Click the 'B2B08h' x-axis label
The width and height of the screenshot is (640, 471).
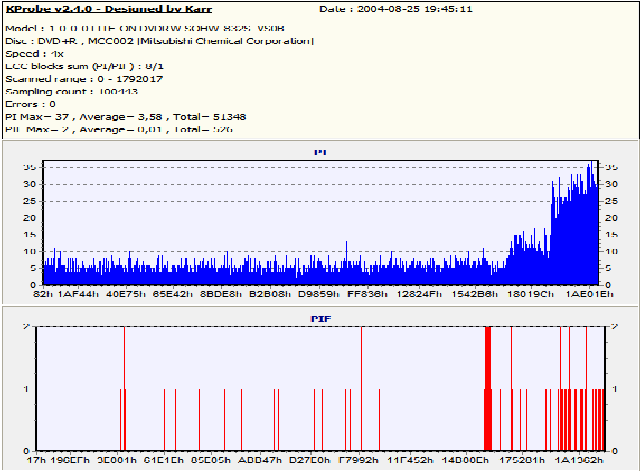click(270, 294)
